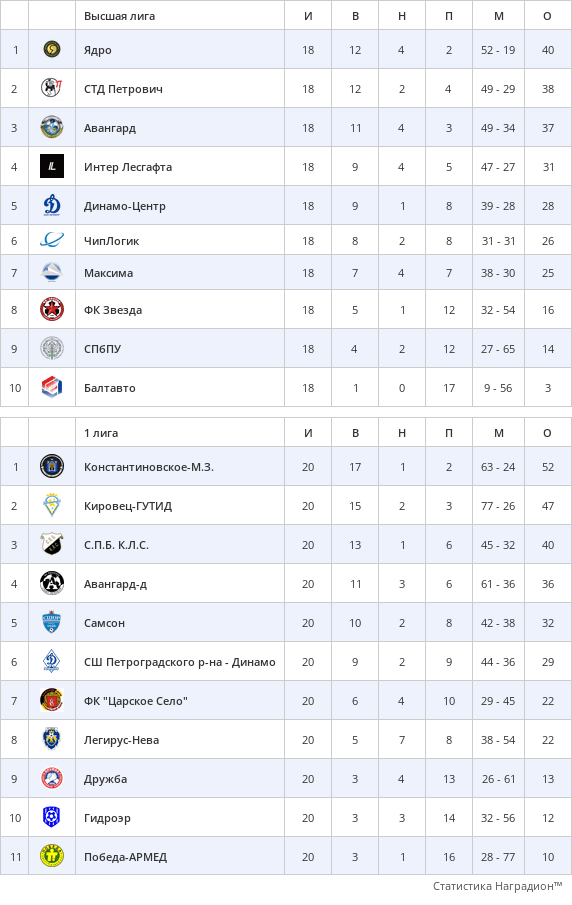Screen dimensions: 572x905
Task: Open the ФК Звезда red star logo
Action: (52, 309)
